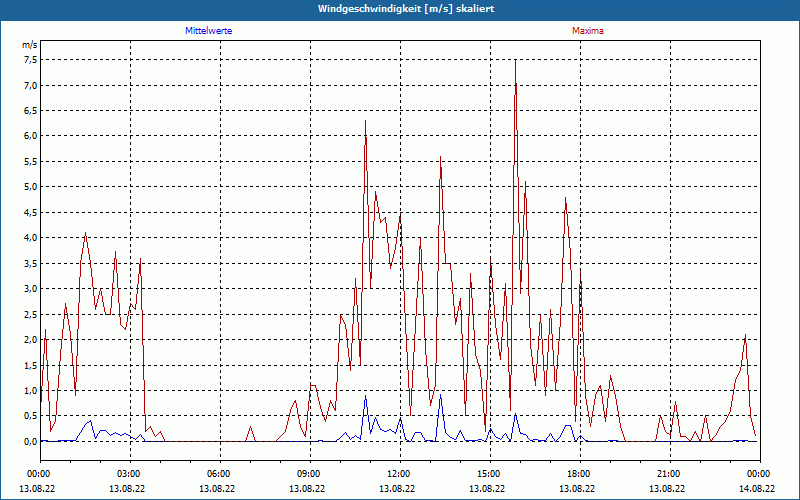Screen dimensions: 800x500
Task: Click the 2,5 y-axis value
Action: pos(31,314)
